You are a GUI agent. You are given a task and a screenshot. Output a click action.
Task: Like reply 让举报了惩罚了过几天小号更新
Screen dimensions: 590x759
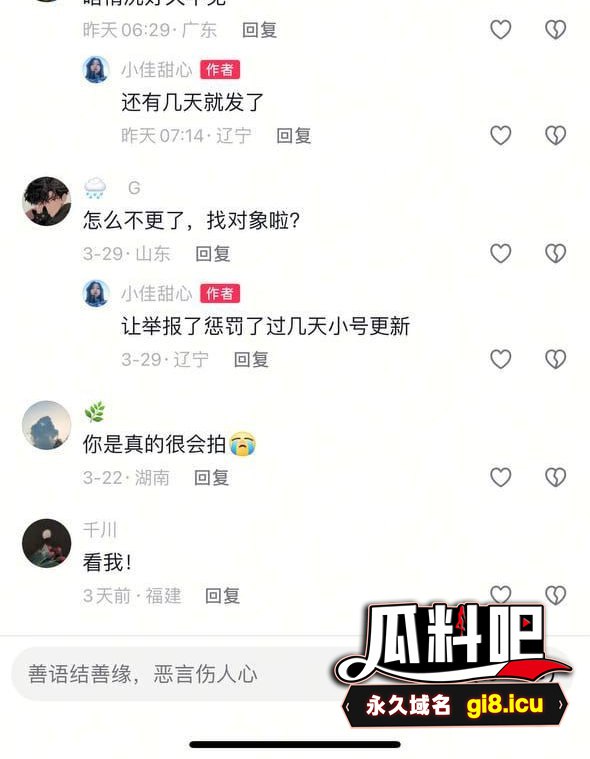tap(500, 359)
